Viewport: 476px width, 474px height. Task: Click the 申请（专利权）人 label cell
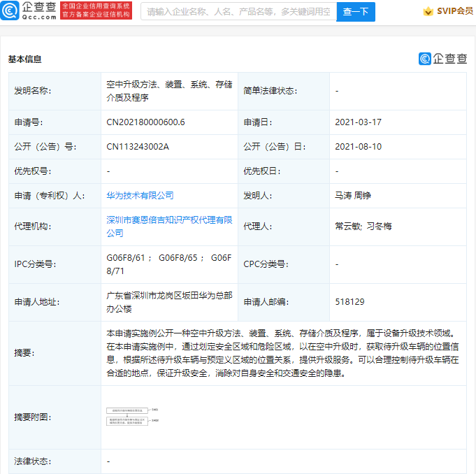click(x=55, y=196)
